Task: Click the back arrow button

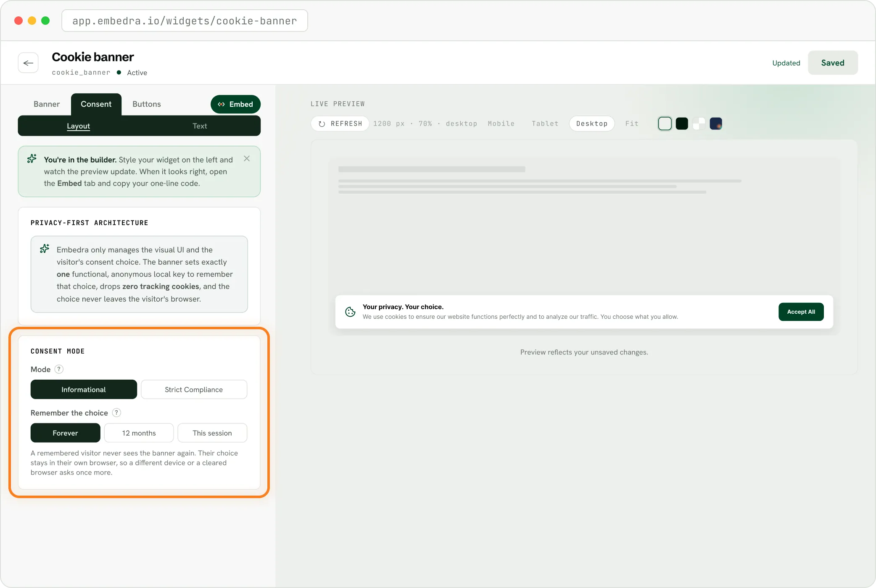Action: [28, 63]
